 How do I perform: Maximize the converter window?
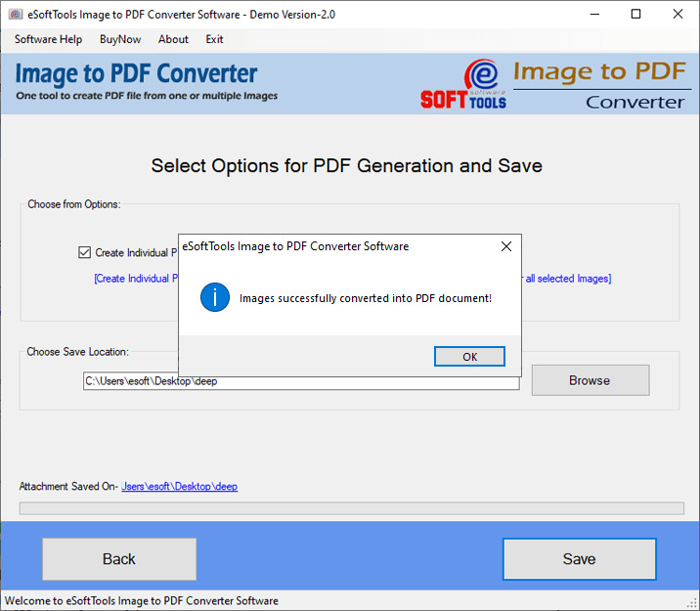[x=635, y=15]
